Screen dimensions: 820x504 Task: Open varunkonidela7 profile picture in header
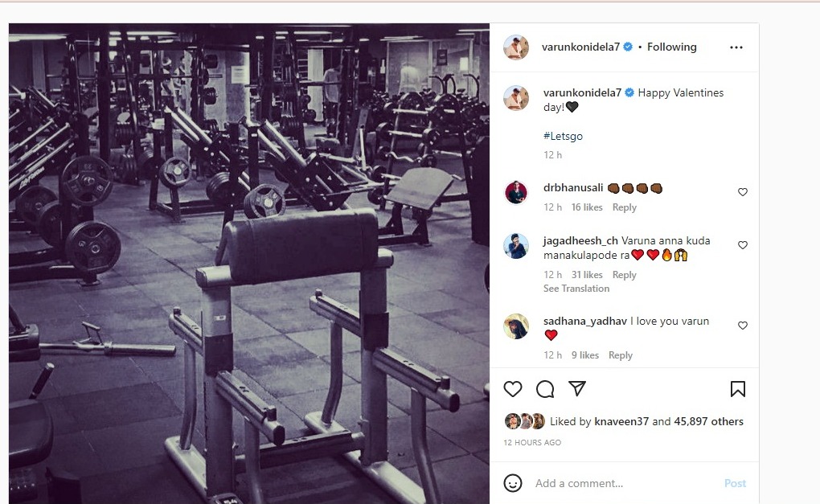click(516, 47)
